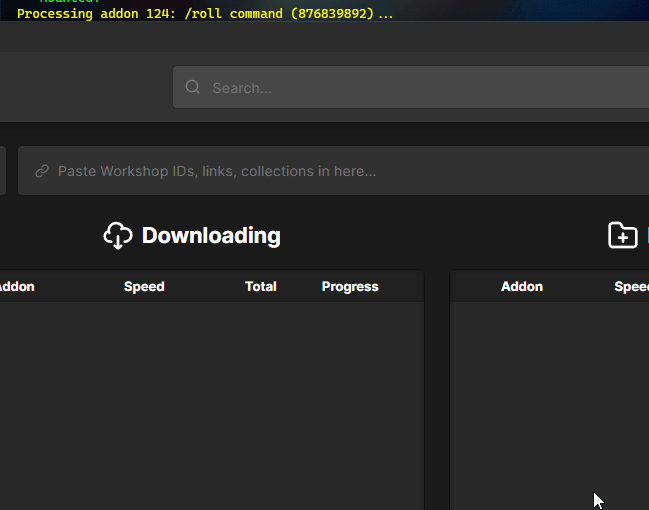
Task: Click Speed header in right-hand table
Action: [x=631, y=286]
